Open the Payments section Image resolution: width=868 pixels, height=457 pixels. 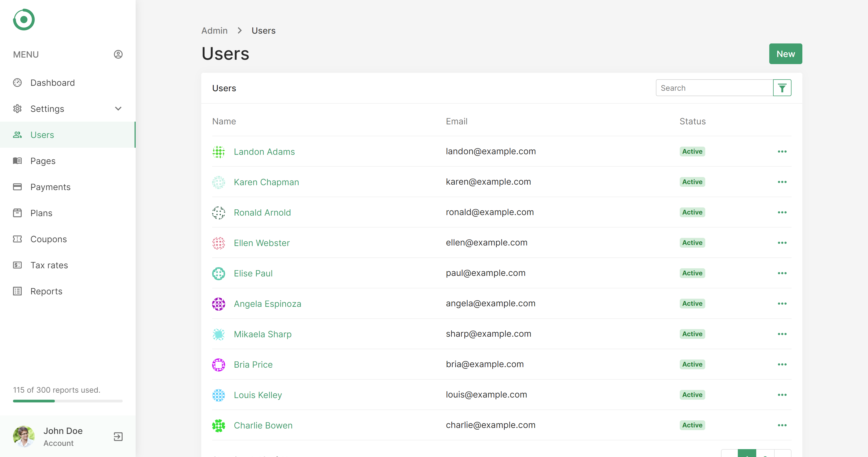point(68,187)
